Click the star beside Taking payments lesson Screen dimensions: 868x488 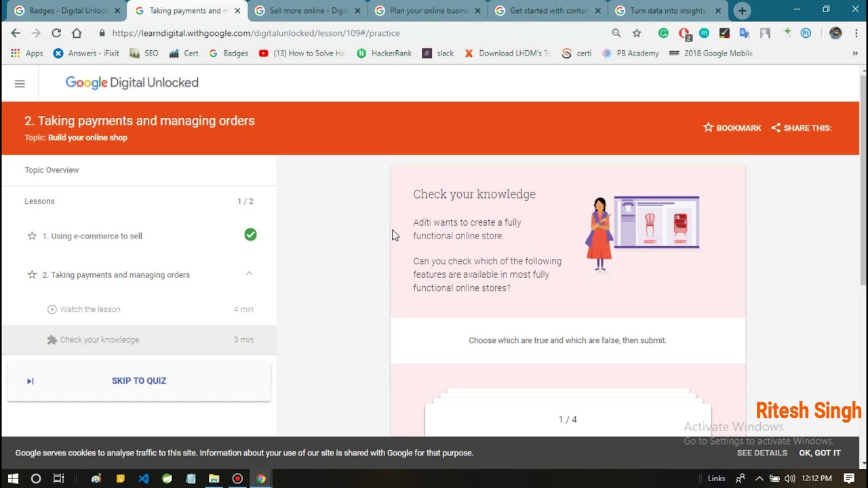(32, 274)
